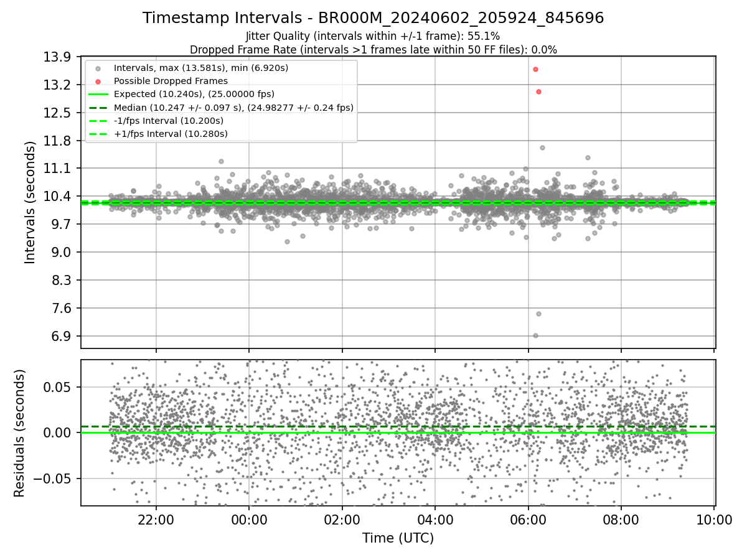Click the 10:00 time tick label
The image size is (747, 560).
click(x=714, y=519)
